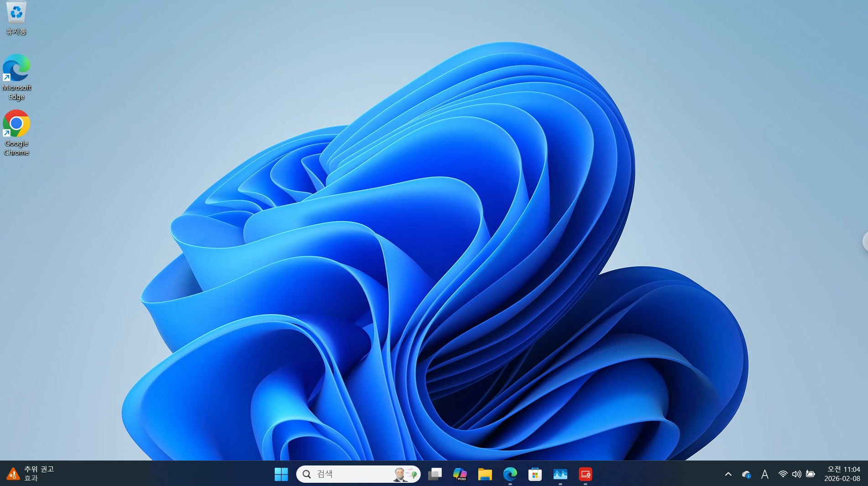Switch to Microsoft Edge on the taskbar
This screenshot has width=868, height=486.
[x=510, y=474]
